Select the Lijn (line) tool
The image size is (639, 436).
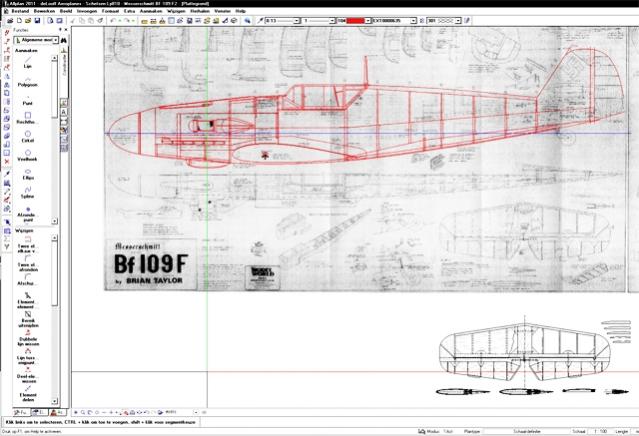27,62
